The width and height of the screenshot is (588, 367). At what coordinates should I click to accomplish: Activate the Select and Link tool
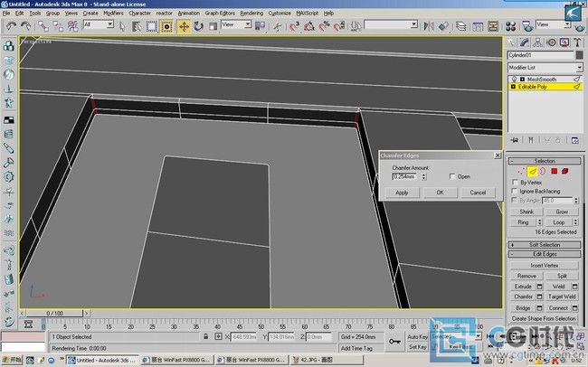(43, 26)
